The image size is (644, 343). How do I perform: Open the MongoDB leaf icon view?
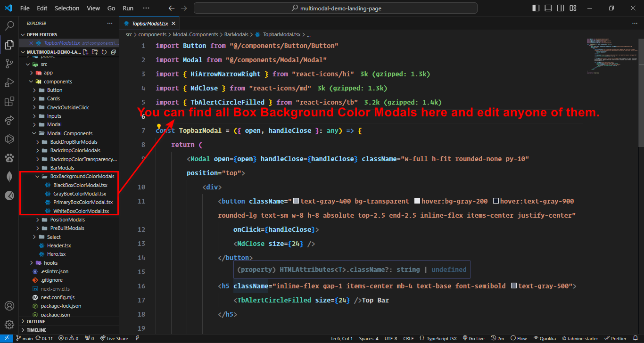(x=9, y=177)
